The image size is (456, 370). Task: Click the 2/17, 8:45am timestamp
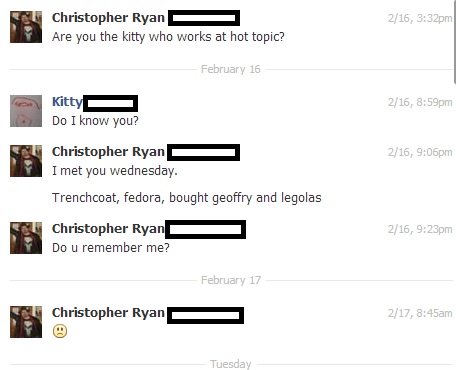pyautogui.click(x=420, y=313)
